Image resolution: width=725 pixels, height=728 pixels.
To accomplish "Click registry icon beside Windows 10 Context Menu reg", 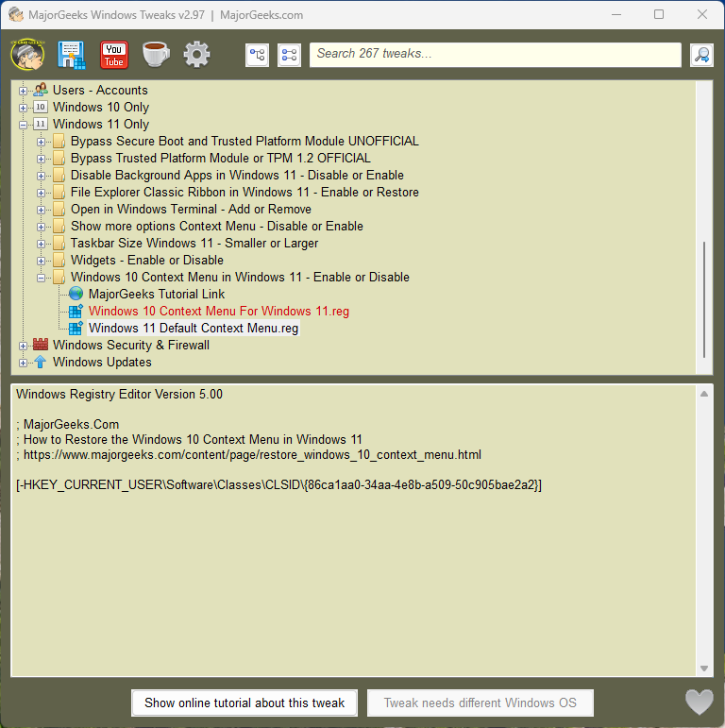I will pos(76,311).
